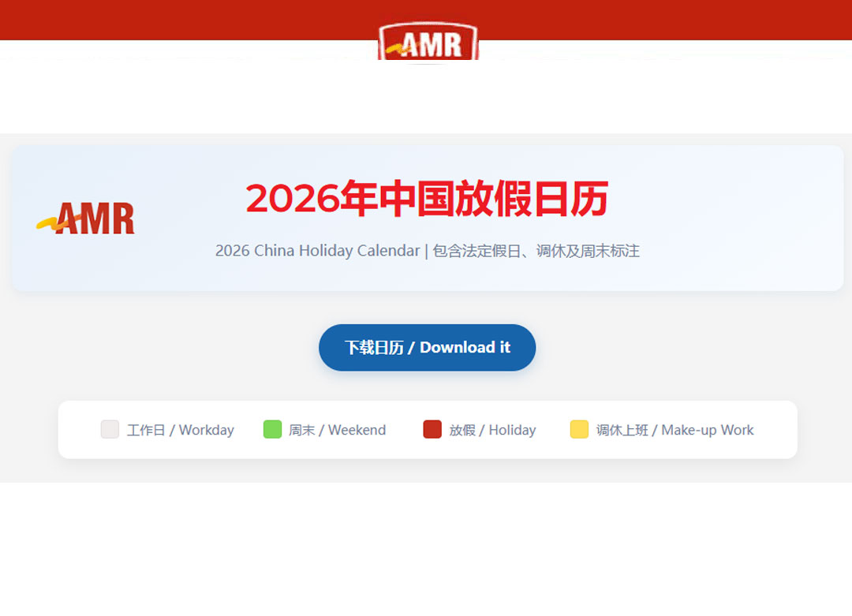This screenshot has height=616, width=852.
Task: Click the 2026年中国放假日历 red title
Action: click(x=427, y=199)
